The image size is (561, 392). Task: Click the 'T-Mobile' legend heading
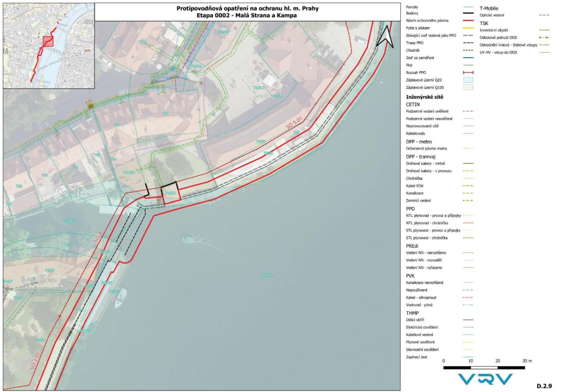[x=489, y=9]
